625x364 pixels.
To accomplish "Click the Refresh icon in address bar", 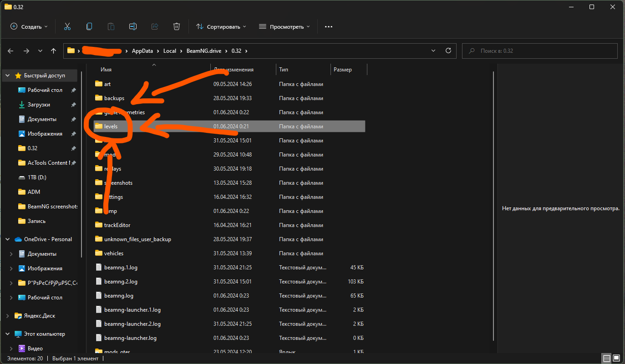I will 448,51.
